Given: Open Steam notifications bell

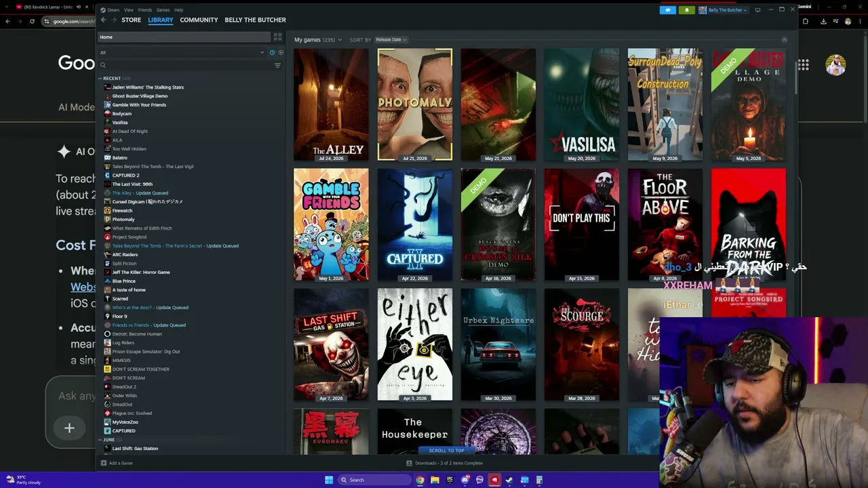Looking at the screenshot, I should tap(686, 10).
